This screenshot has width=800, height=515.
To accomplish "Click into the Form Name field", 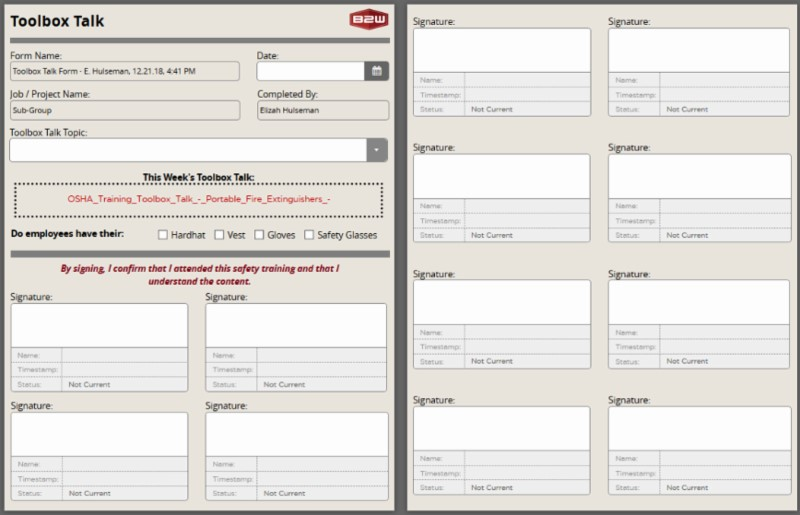I will click(x=124, y=71).
